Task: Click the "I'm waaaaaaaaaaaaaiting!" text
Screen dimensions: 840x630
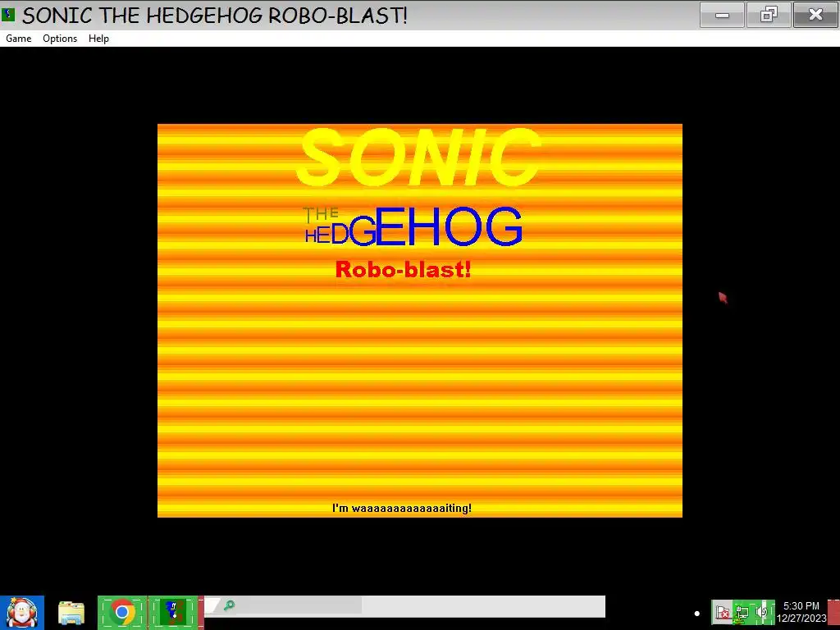Action: pyautogui.click(x=402, y=508)
